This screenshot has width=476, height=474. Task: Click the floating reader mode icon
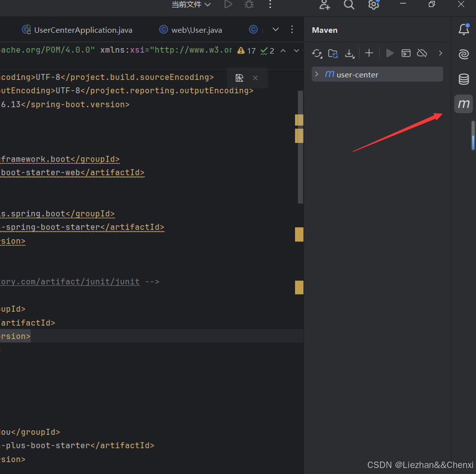coord(239,78)
